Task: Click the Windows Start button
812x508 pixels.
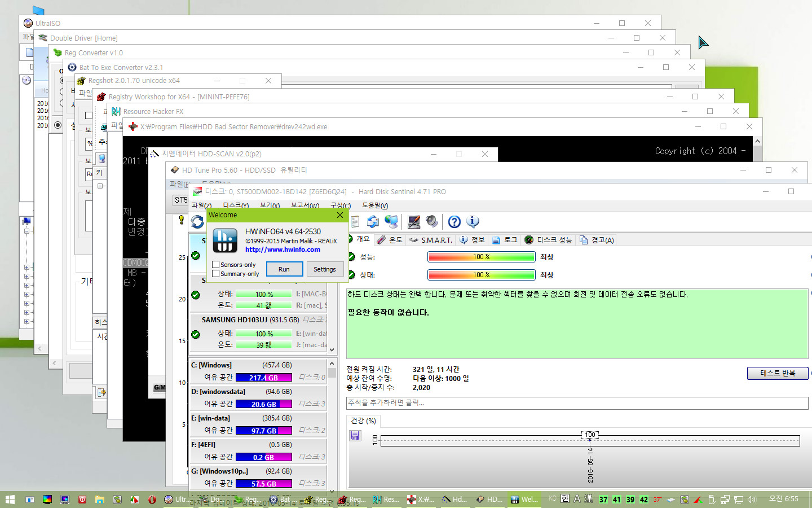Action: point(10,500)
